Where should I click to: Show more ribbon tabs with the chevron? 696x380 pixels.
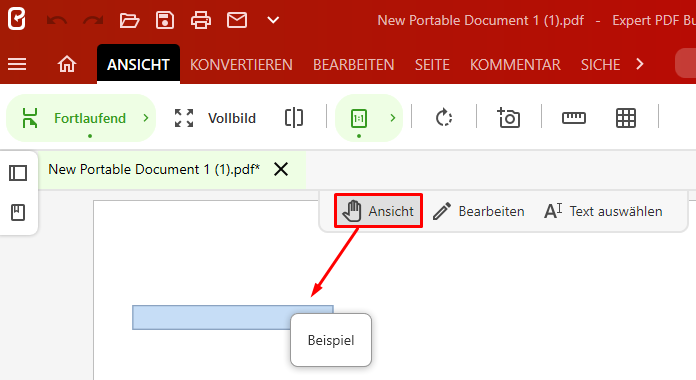640,64
